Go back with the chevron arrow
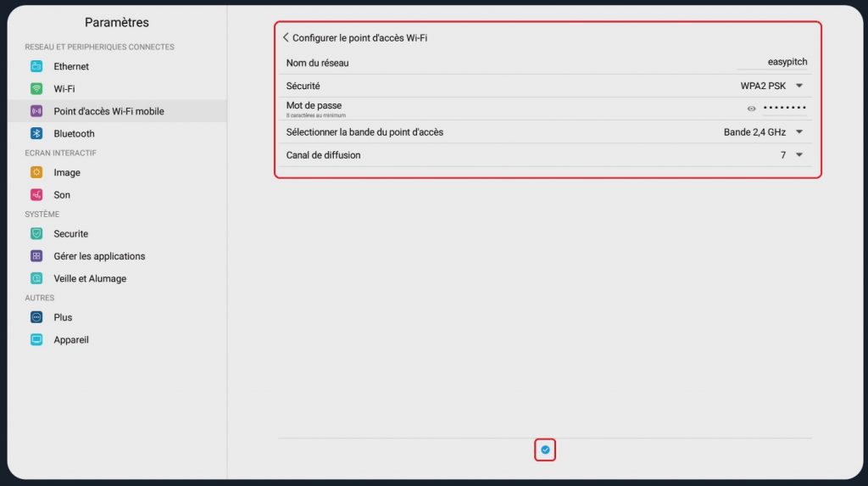The width and height of the screenshot is (868, 486). pyautogui.click(x=286, y=37)
